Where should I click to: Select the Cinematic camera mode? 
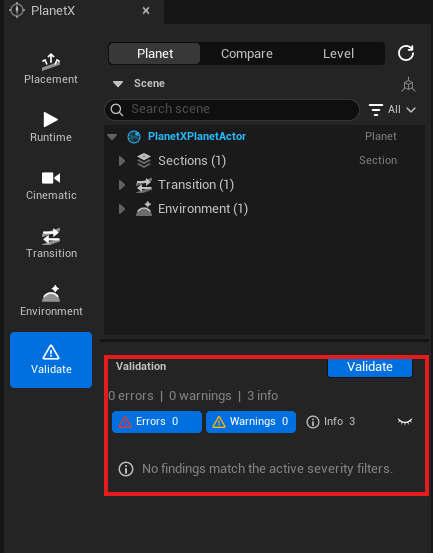coord(51,185)
